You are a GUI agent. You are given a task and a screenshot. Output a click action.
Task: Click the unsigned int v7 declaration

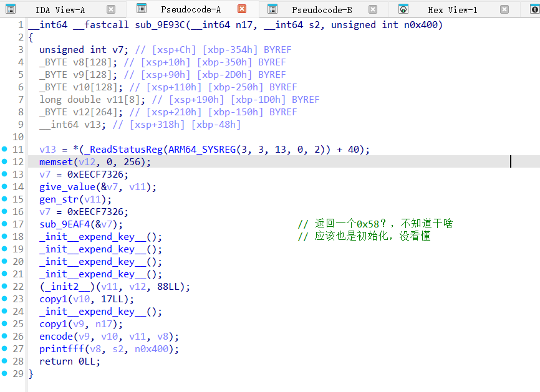tap(84, 50)
